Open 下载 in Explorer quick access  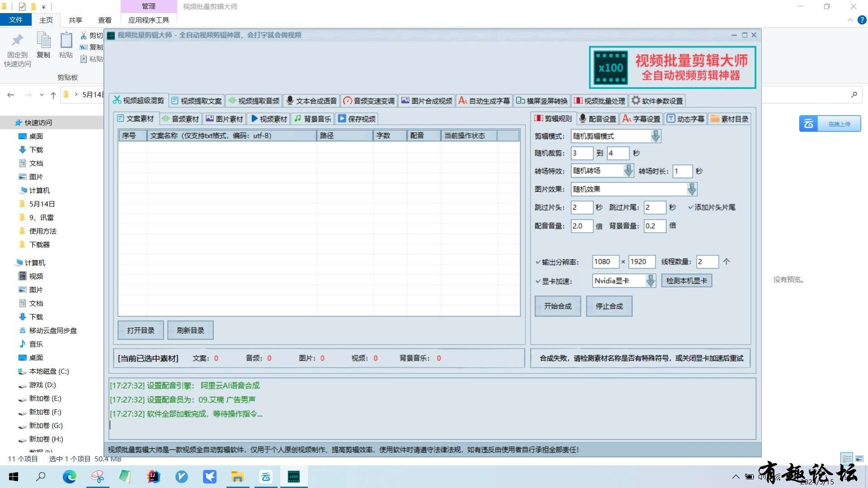tap(36, 150)
